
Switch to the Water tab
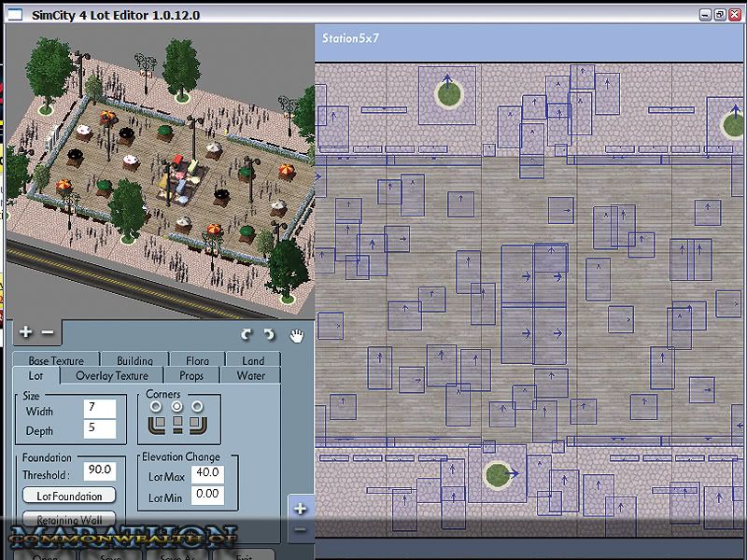point(250,376)
